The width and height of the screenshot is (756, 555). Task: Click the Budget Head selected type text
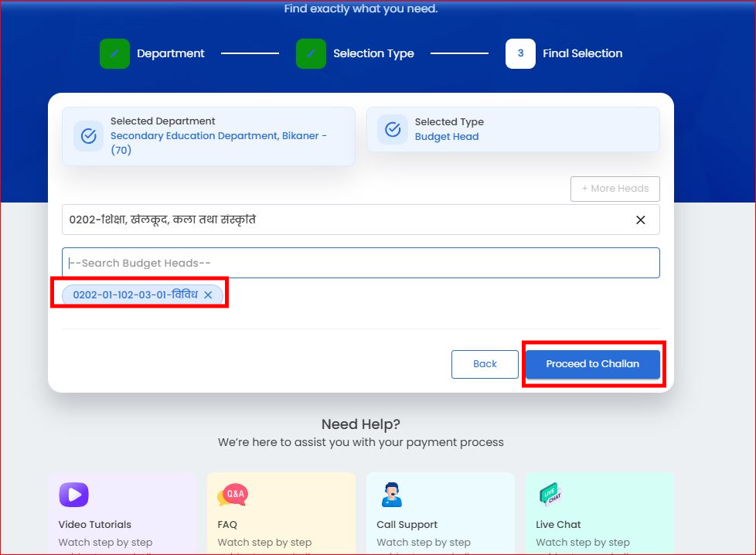coord(447,137)
